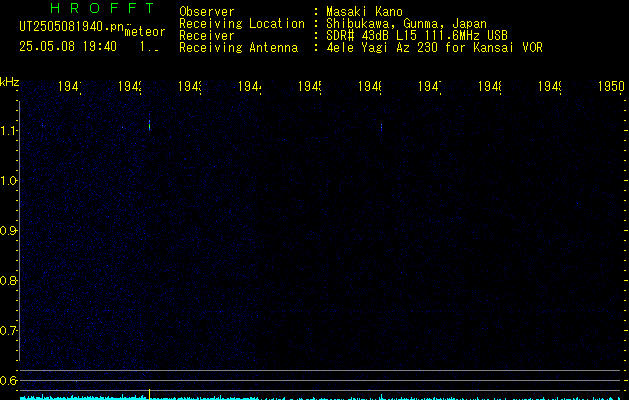Click Shibukawa, Gunma, Japan text

coord(406,24)
